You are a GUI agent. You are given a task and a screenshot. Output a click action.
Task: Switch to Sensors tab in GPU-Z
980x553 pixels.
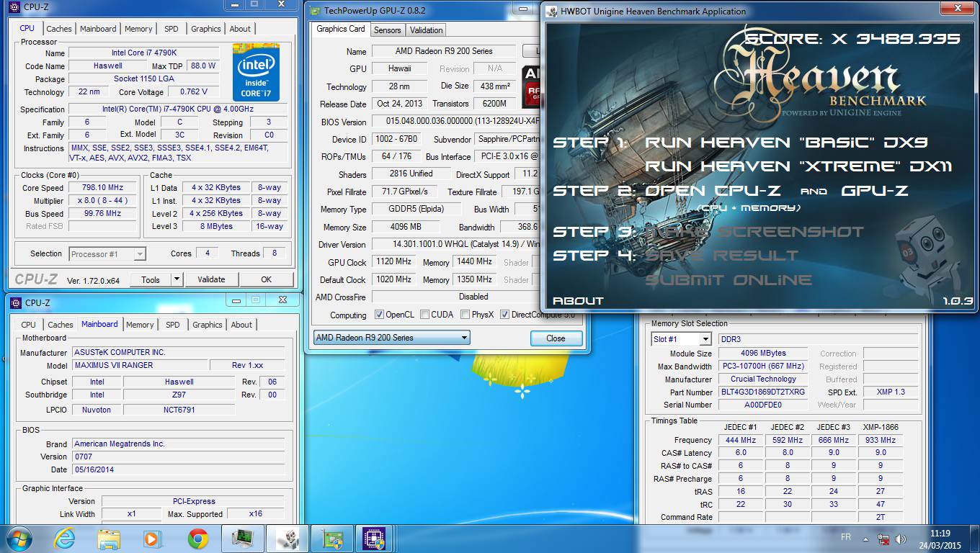[x=388, y=30]
